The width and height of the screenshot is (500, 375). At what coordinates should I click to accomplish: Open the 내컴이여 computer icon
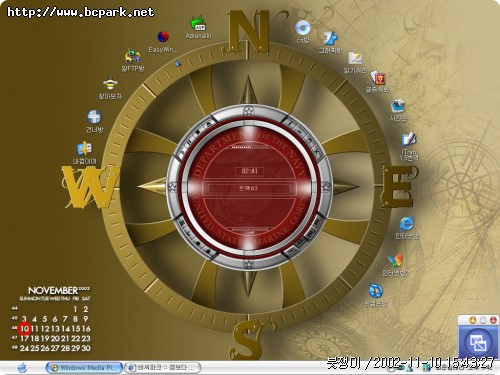pos(85,153)
